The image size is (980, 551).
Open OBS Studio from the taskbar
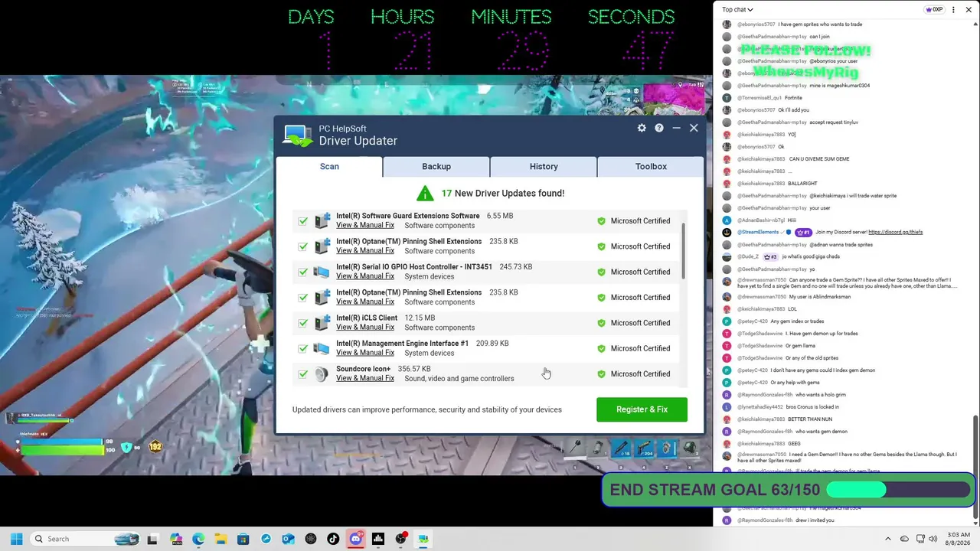[x=400, y=539]
